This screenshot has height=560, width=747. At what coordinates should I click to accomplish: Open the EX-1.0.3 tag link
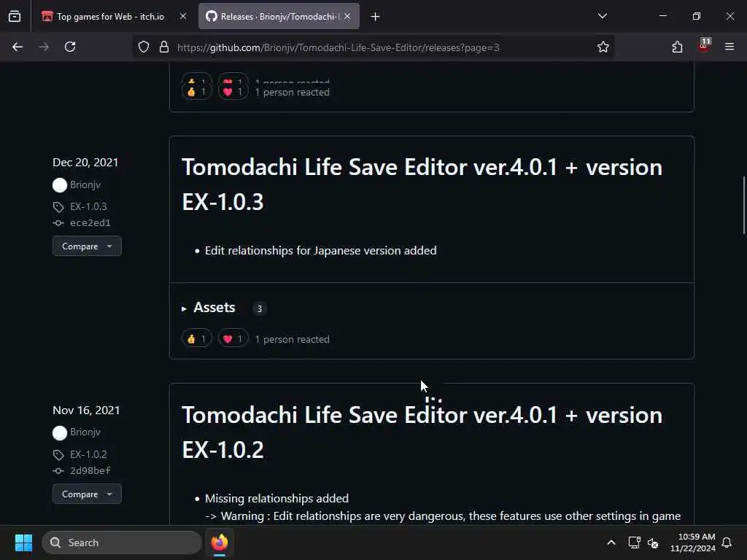tap(88, 206)
